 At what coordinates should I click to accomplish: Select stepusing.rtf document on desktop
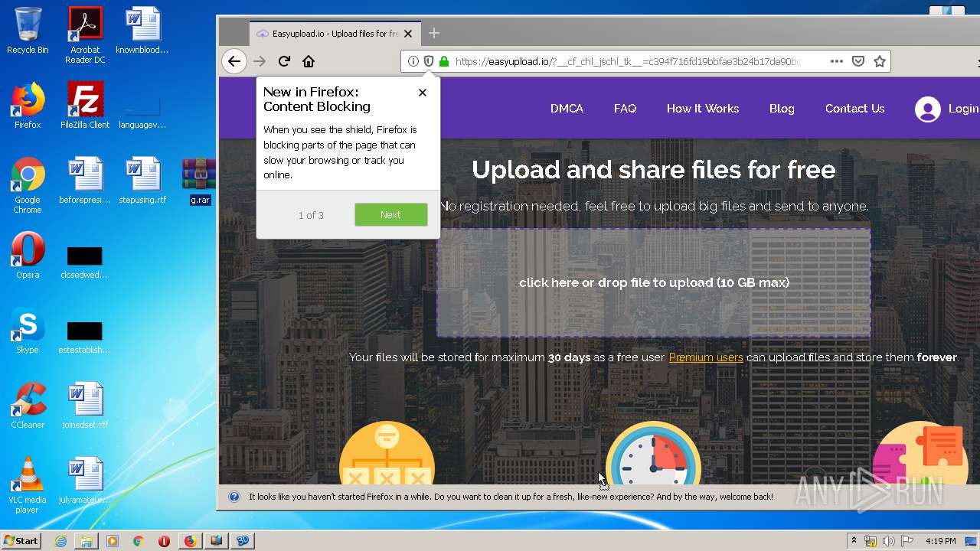click(142, 181)
